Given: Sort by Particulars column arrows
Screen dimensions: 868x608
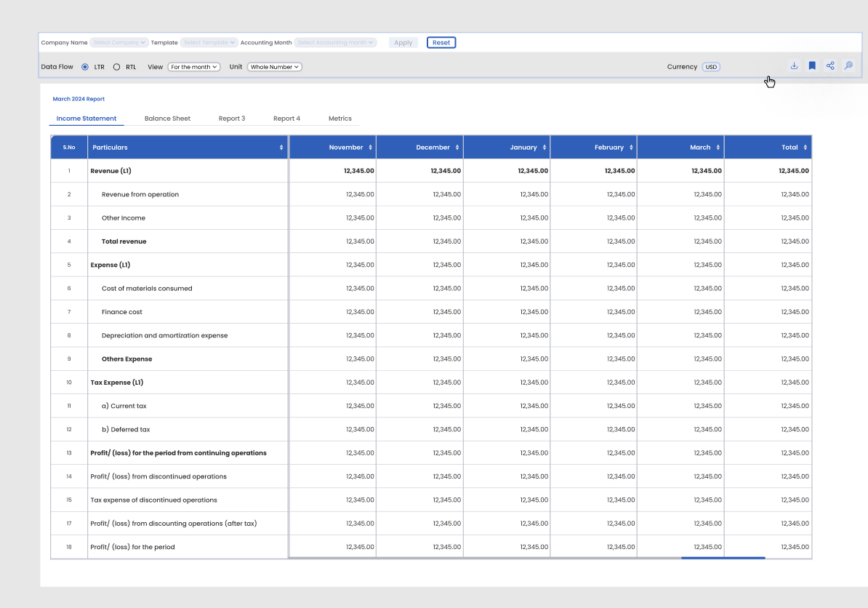Looking at the screenshot, I should point(281,148).
